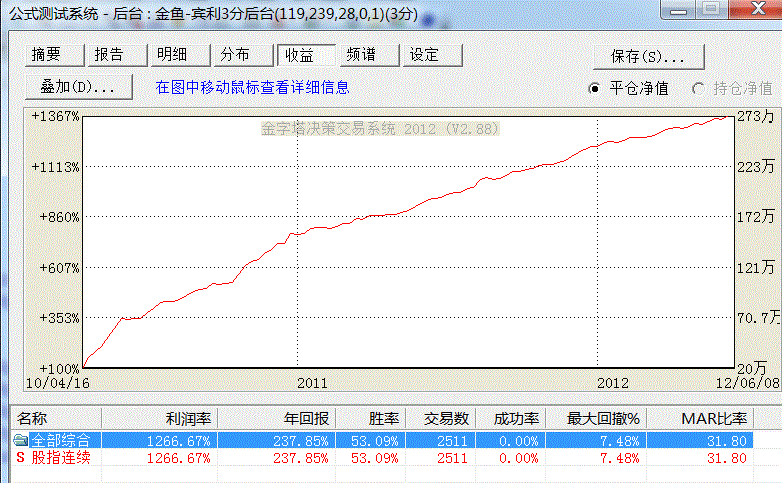782x483 pixels.
Task: Open the 明细 details tab
Action: [x=180, y=55]
